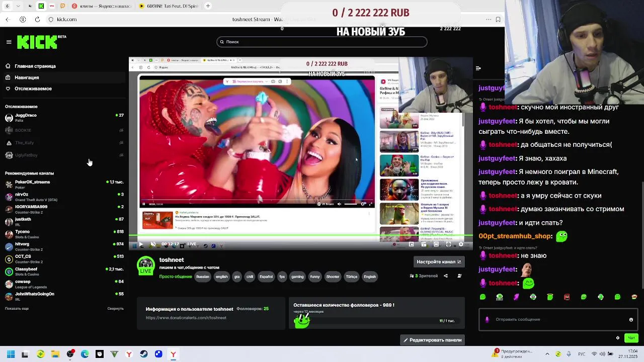Open Steam from the taskbar
This screenshot has width=644, height=362.
[144, 354]
